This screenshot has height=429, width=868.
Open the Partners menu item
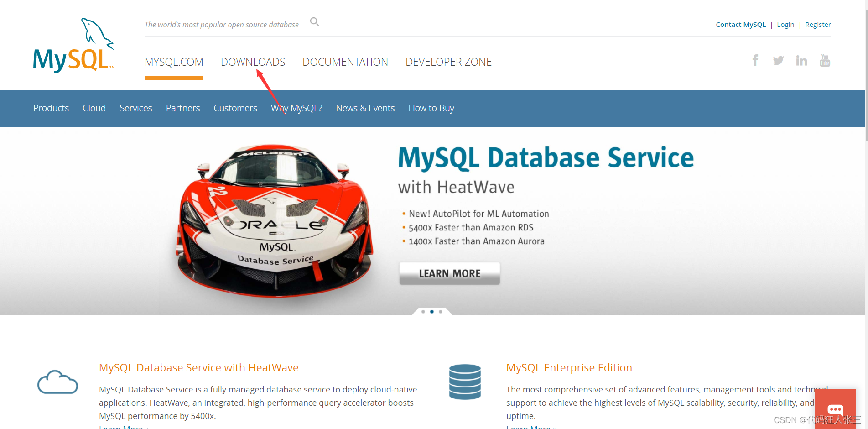point(183,108)
